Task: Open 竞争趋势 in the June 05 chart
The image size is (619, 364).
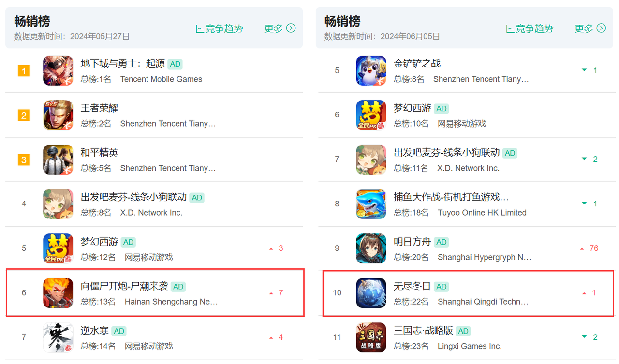Action: (530, 29)
